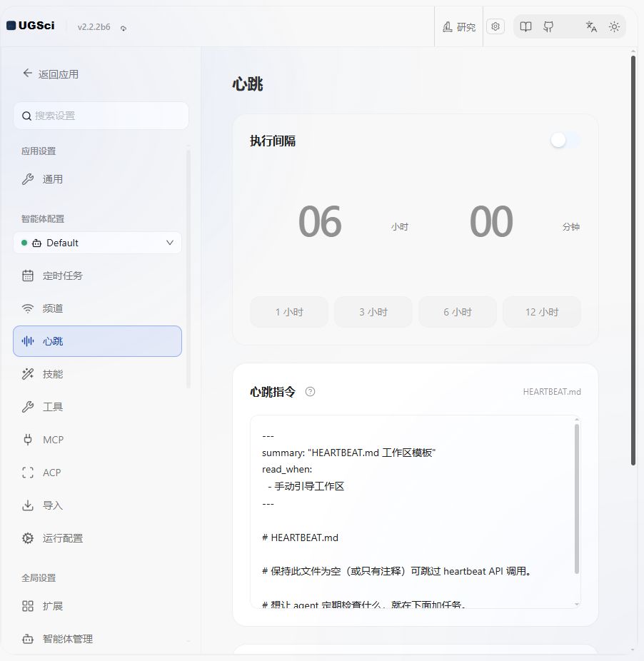The height and width of the screenshot is (661, 644).
Task: Click the wrench icon beside 通用
Action: (28, 179)
